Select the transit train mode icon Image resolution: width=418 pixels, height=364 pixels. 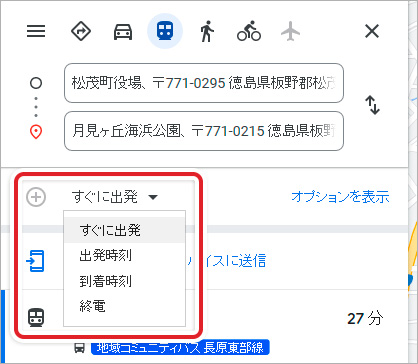[x=165, y=31]
